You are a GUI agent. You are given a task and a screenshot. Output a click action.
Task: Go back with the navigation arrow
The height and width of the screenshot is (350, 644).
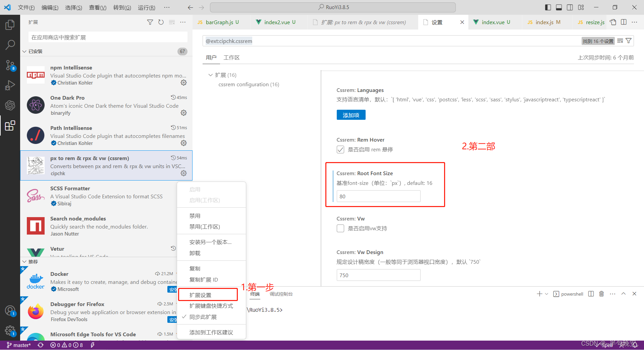(190, 7)
